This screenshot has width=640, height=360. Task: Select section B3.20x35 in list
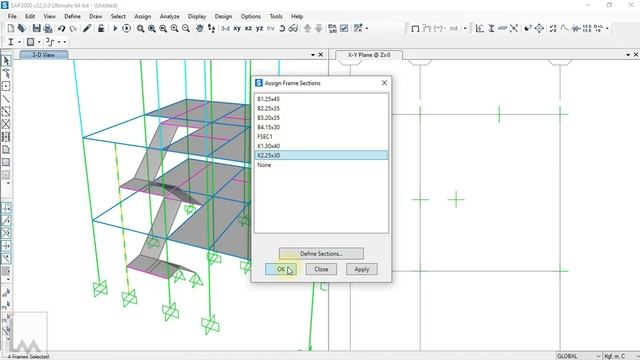pyautogui.click(x=321, y=118)
